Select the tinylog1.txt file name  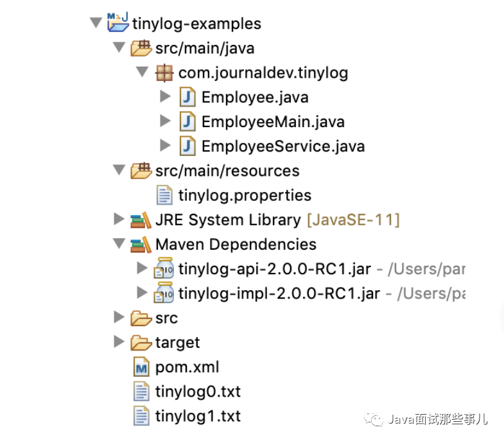[198, 416]
